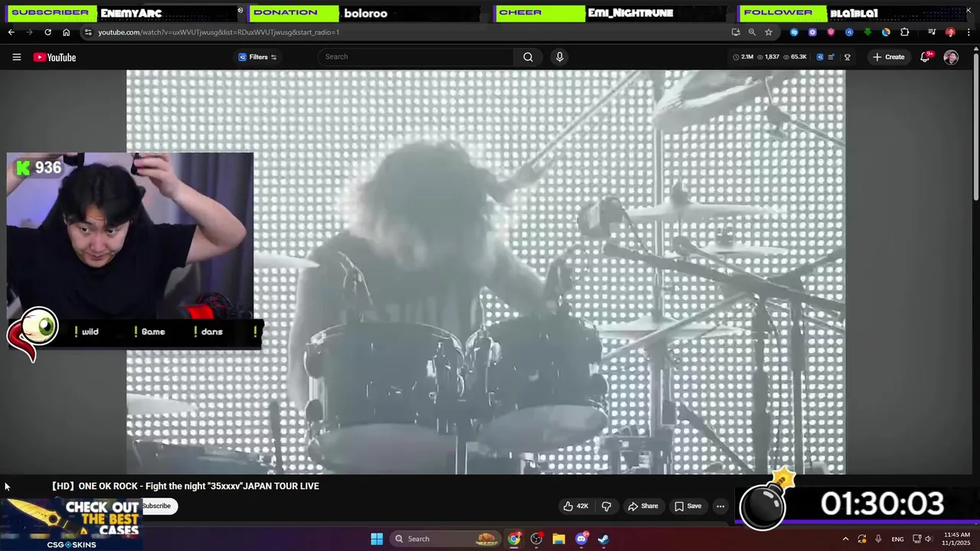Screen dimensions: 980x551
Task: Save the video to a playlist
Action: coord(688,506)
